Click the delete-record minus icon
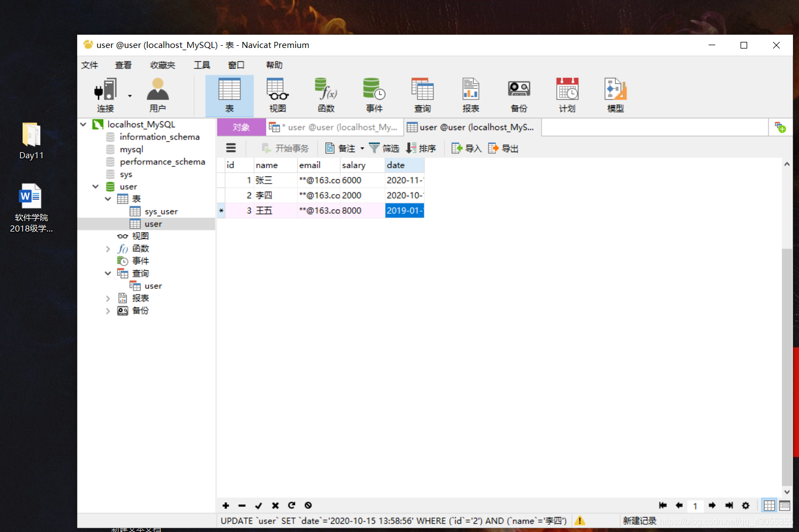The height and width of the screenshot is (532, 799). point(242,506)
